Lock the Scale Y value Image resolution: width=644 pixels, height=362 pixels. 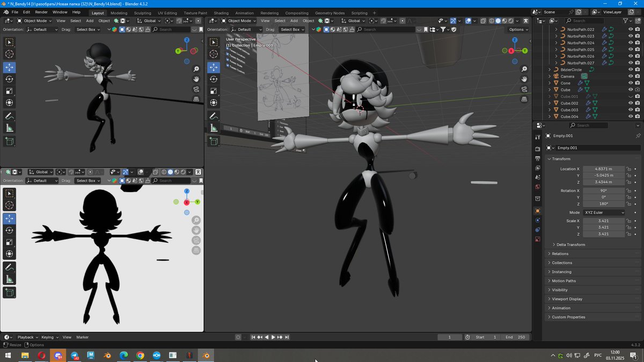click(629, 227)
